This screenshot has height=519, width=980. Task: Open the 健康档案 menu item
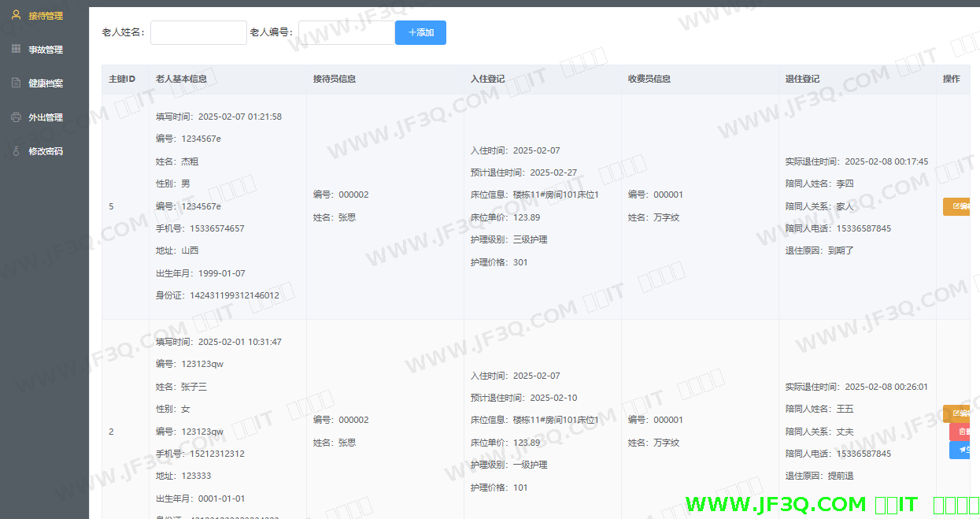click(46, 83)
